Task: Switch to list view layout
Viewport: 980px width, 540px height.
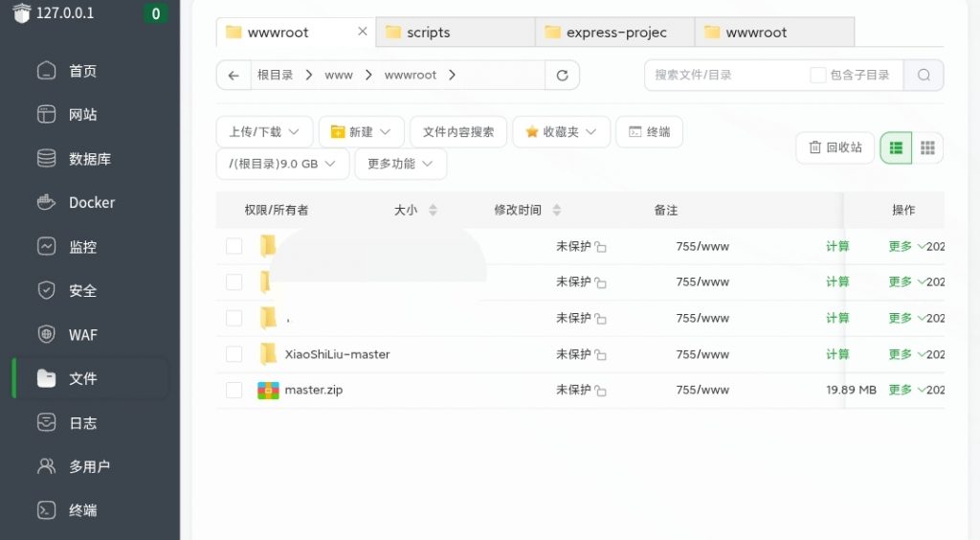Action: tap(896, 147)
